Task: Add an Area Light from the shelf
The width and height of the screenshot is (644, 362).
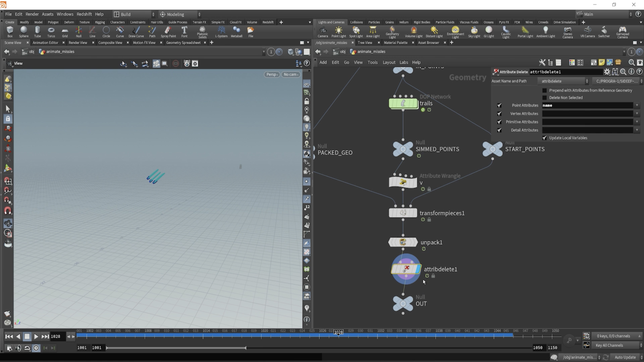Action: 373,32
